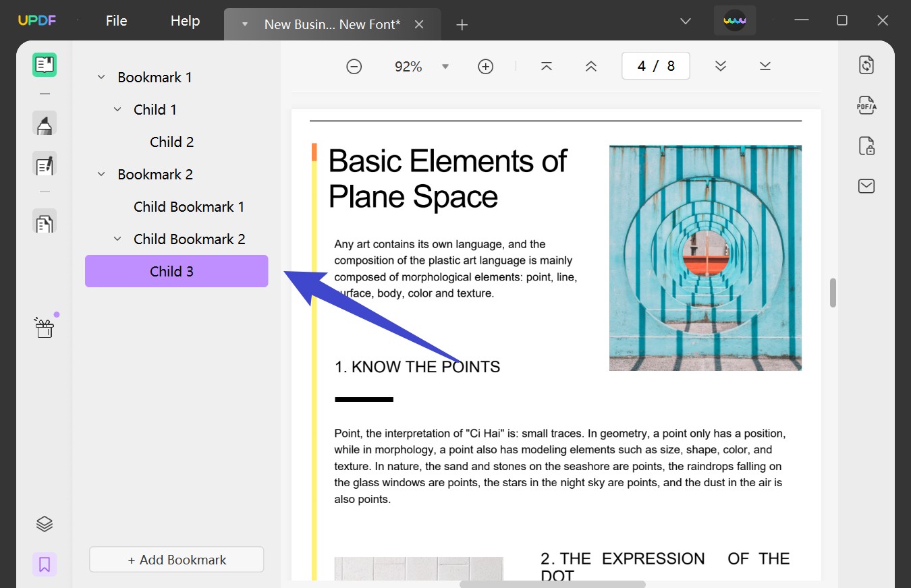911x588 pixels.
Task: Click the Add Bookmark button
Action: [x=177, y=560]
